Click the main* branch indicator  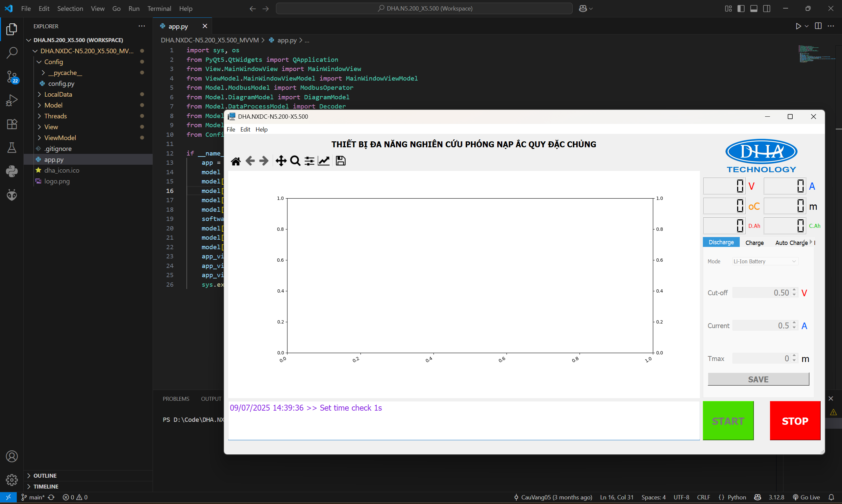pos(33,497)
